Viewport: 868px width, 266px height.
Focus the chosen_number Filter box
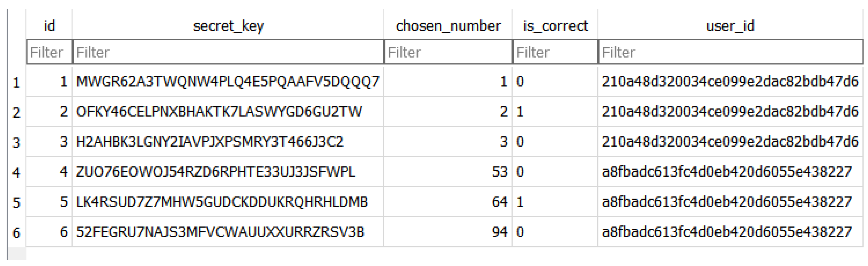pyautogui.click(x=448, y=52)
